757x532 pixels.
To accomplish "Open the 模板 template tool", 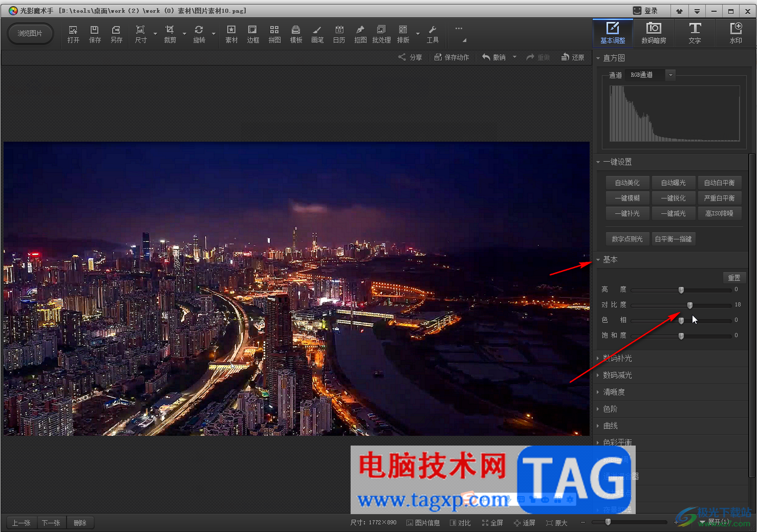I will click(296, 34).
